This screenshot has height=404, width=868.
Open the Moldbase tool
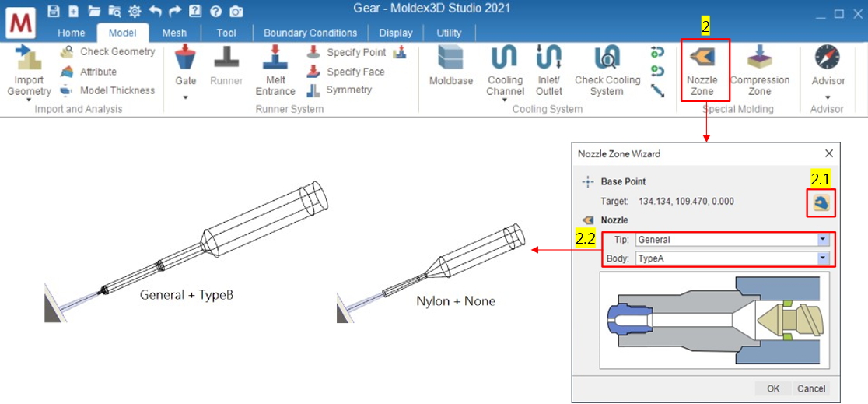[x=451, y=65]
